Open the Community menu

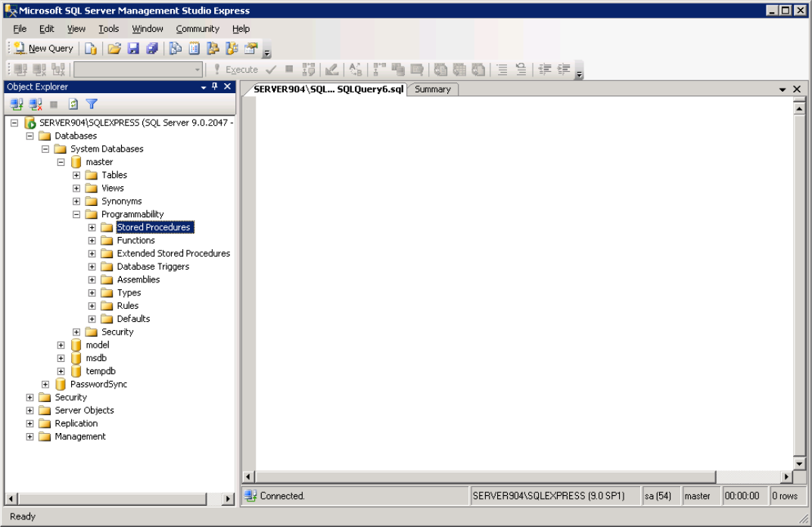[x=197, y=29]
